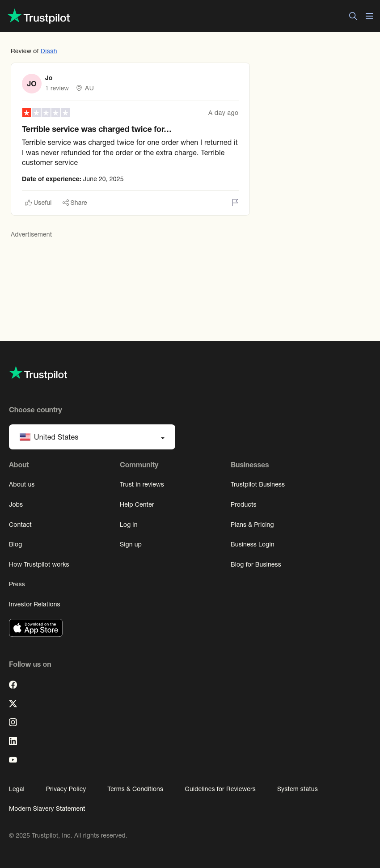Click Sign up in the footer
Image resolution: width=380 pixels, height=868 pixels.
point(131,544)
